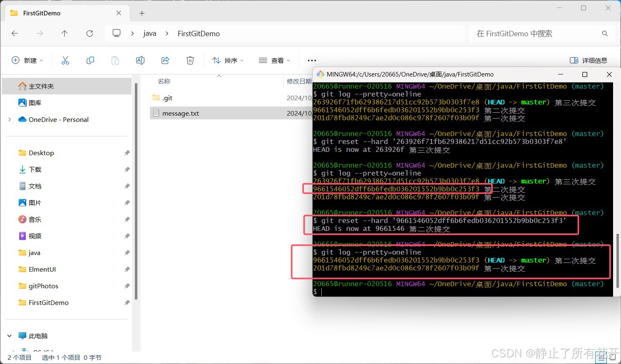
Task: Minimize the File Explorer window
Action: (559, 8)
